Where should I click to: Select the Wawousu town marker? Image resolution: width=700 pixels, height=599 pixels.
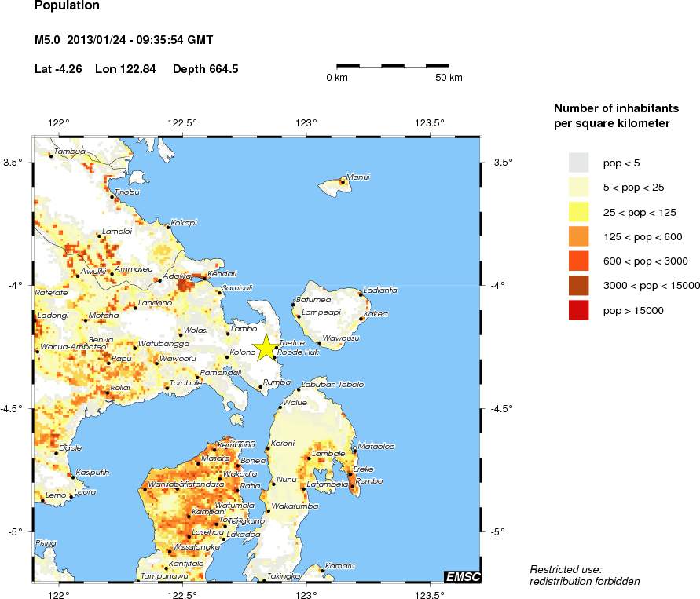coord(319,343)
